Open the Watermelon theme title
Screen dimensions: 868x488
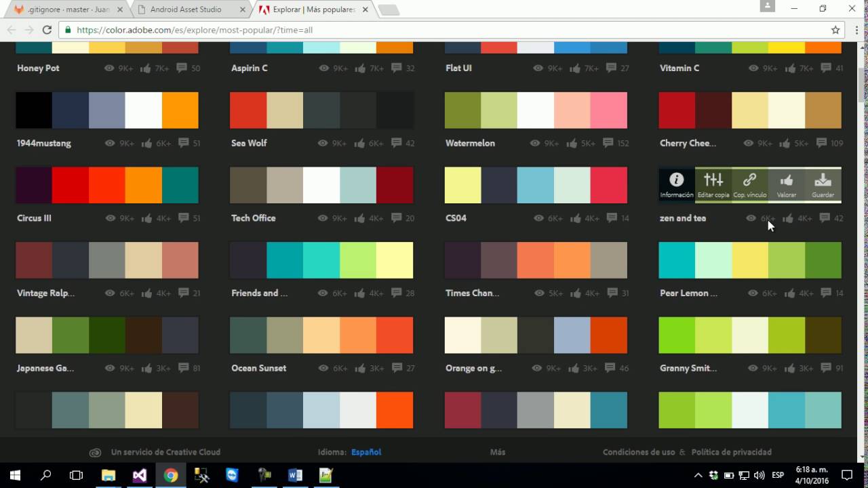(x=470, y=143)
